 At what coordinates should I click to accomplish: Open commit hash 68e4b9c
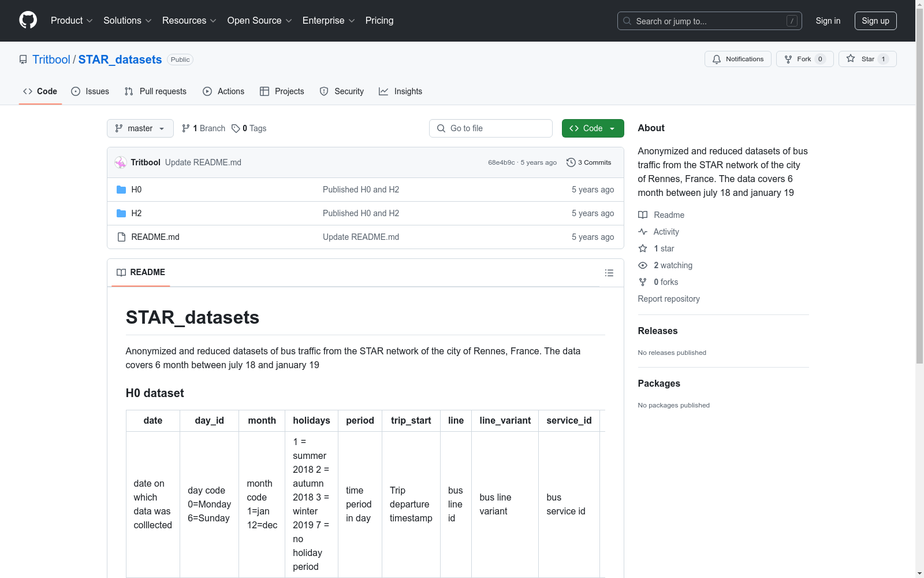point(501,162)
